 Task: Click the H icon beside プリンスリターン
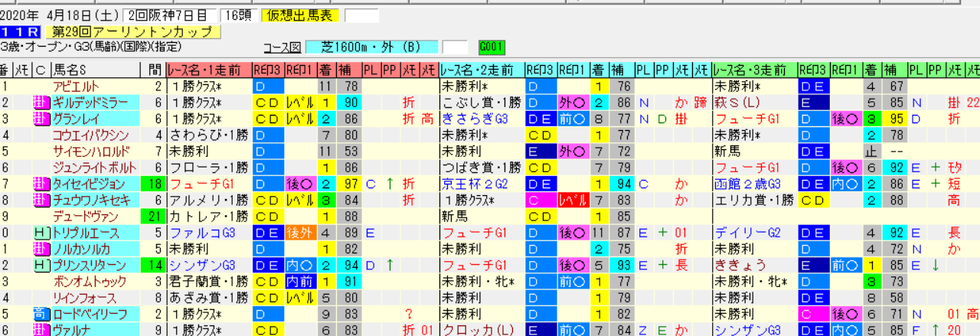coord(41,265)
